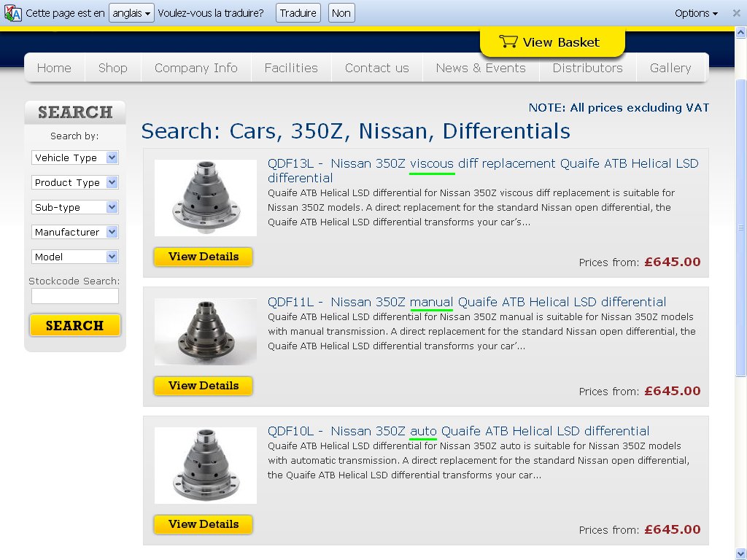
Task: Go to the Home menu item
Action: coord(54,68)
